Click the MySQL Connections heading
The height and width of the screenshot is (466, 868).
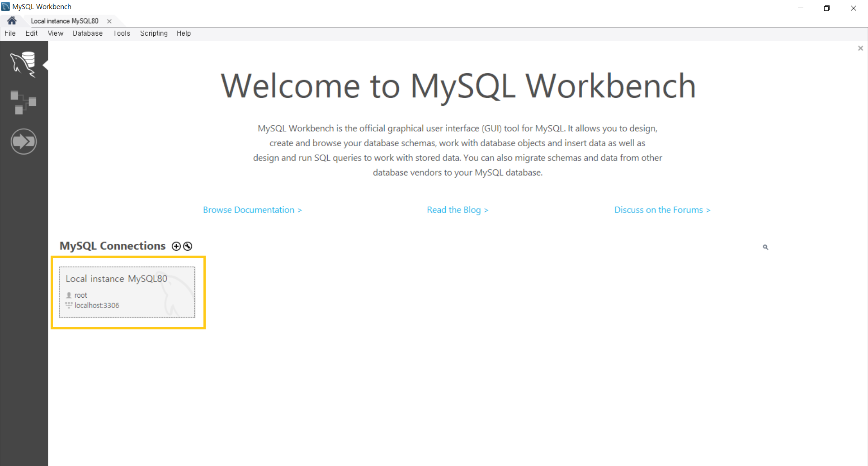click(x=113, y=246)
